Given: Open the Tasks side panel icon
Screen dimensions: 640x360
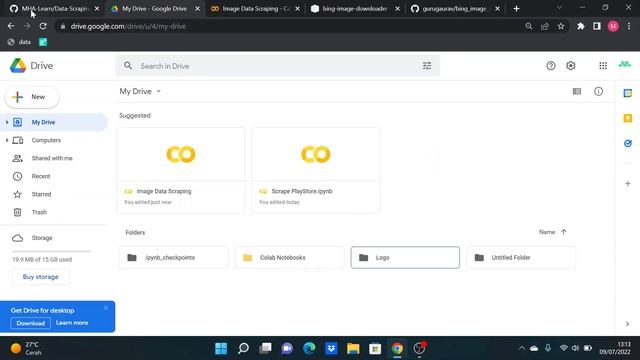Looking at the screenshot, I should [628, 143].
